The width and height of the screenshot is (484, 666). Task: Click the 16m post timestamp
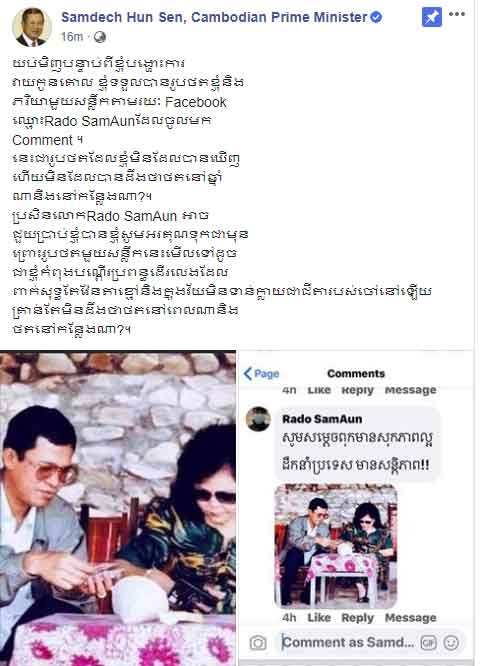tap(72, 37)
